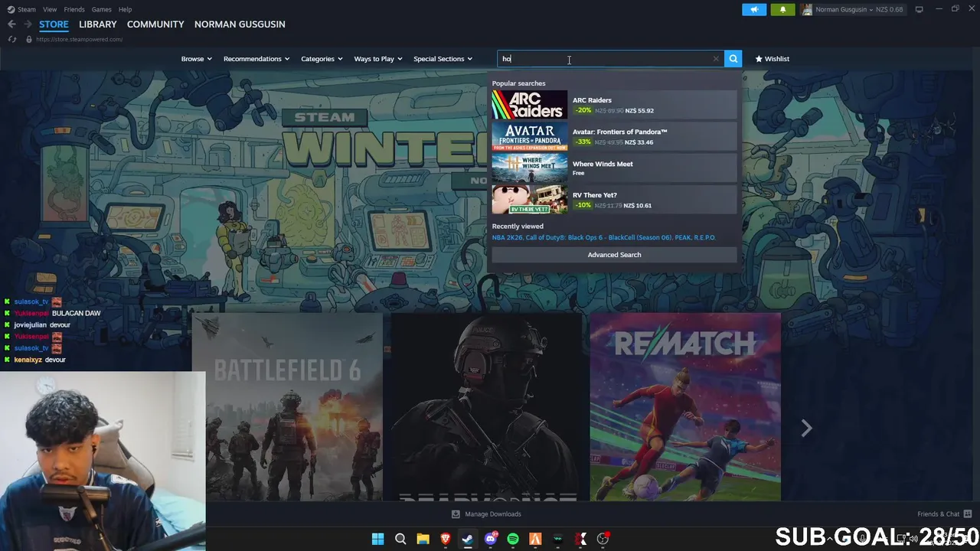Click the back navigation arrow

(11, 24)
